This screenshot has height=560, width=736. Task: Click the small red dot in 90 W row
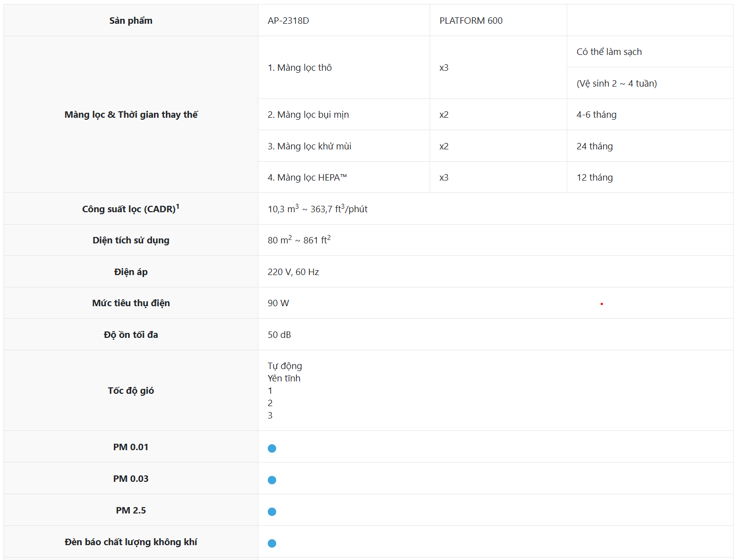pos(601,304)
